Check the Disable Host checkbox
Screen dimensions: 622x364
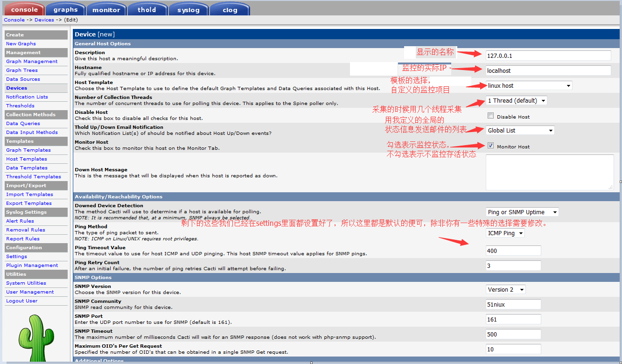click(490, 116)
